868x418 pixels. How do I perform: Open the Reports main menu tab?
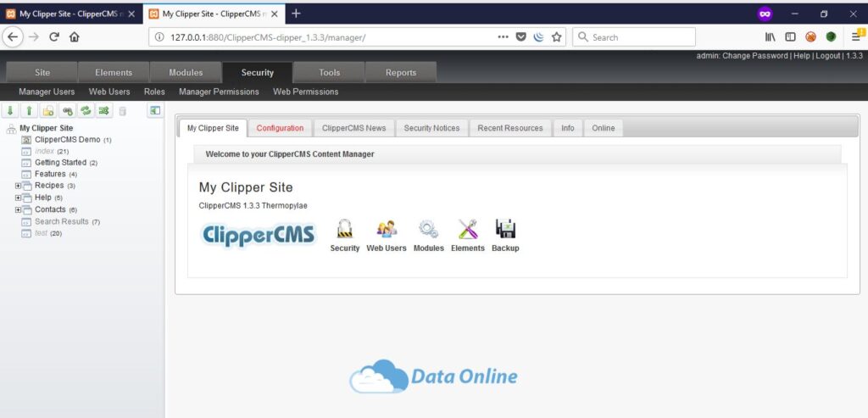(401, 73)
